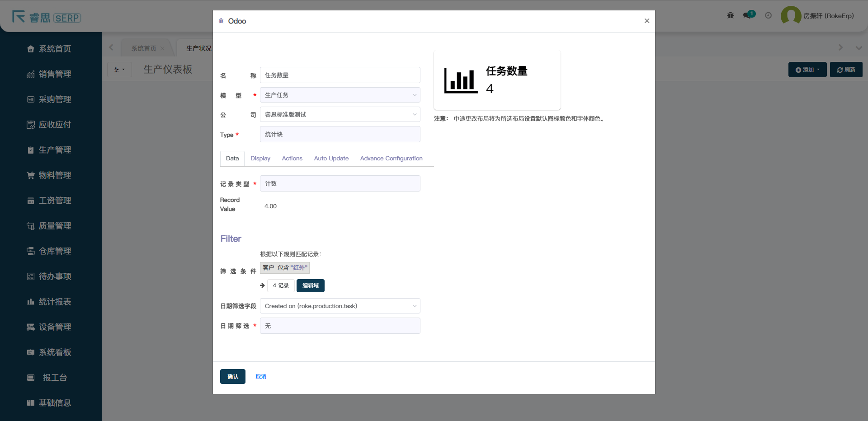Click the bug debug icon in header
868x421 pixels.
click(x=730, y=15)
